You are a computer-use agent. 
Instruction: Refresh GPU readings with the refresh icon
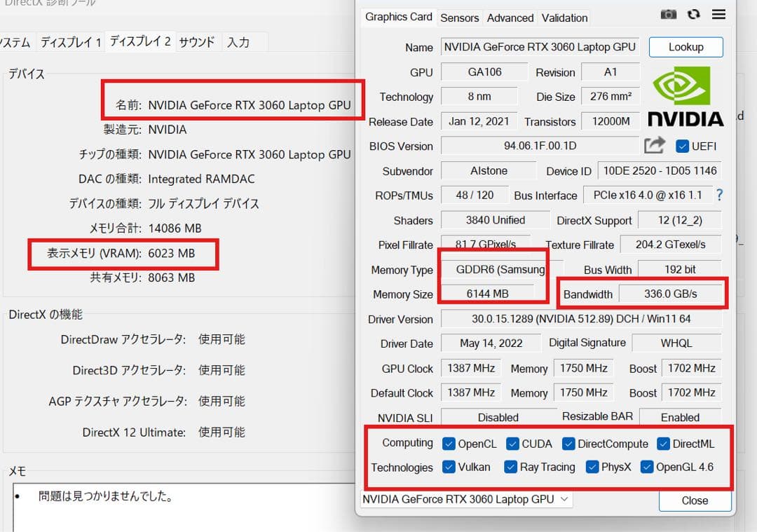[693, 14]
